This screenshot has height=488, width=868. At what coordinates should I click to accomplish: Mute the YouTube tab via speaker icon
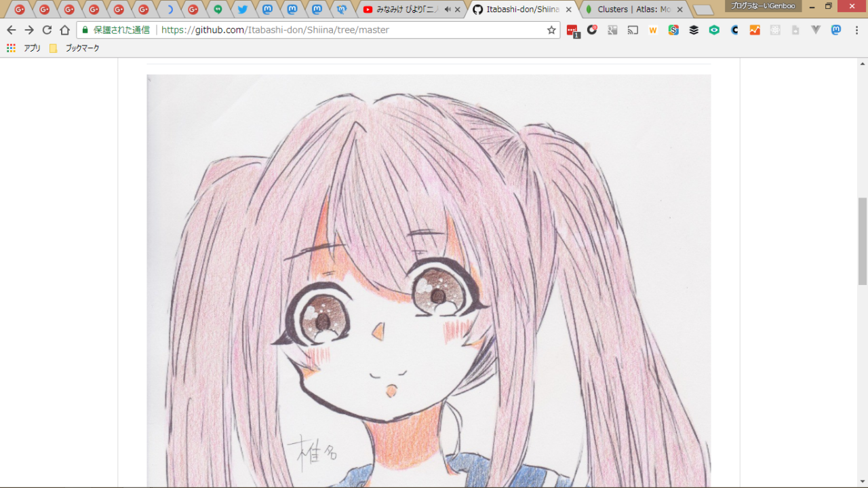448,10
